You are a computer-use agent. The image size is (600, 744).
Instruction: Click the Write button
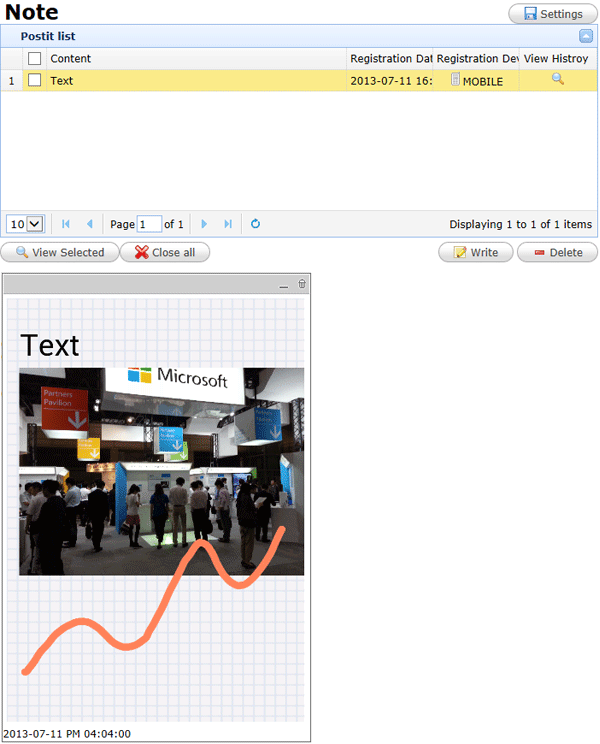[x=475, y=253]
